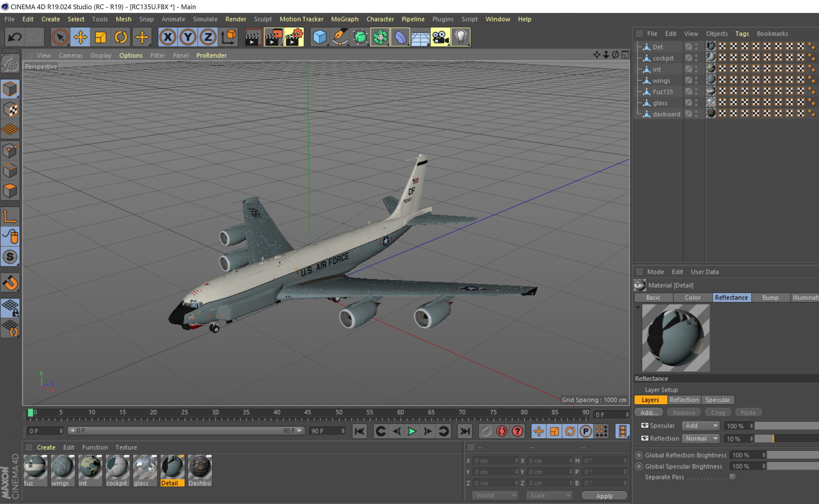Image resolution: width=819 pixels, height=504 pixels.
Task: Click the Bend deformer icon
Action: pos(400,37)
